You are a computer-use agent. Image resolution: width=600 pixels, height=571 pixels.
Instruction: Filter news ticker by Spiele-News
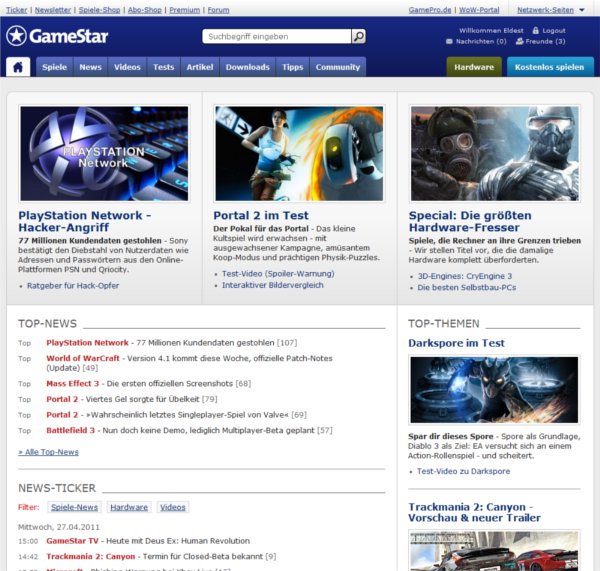click(75, 507)
